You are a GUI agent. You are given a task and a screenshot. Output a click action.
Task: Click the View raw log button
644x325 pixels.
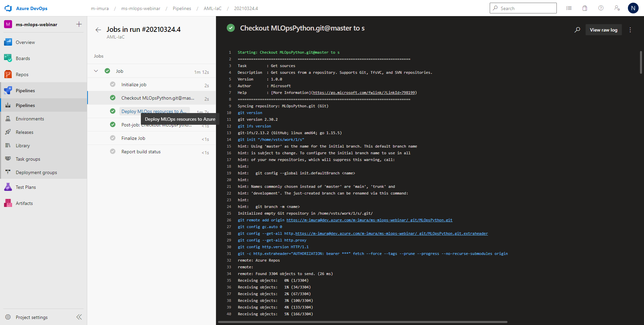pyautogui.click(x=603, y=30)
